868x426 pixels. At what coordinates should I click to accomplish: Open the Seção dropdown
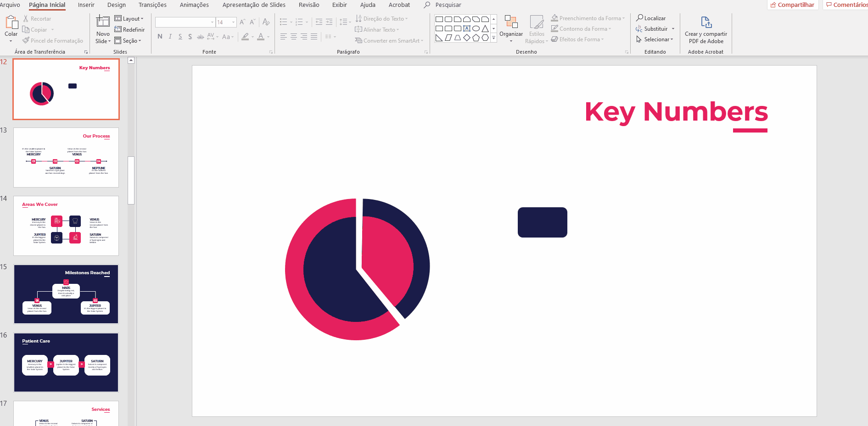[128, 41]
